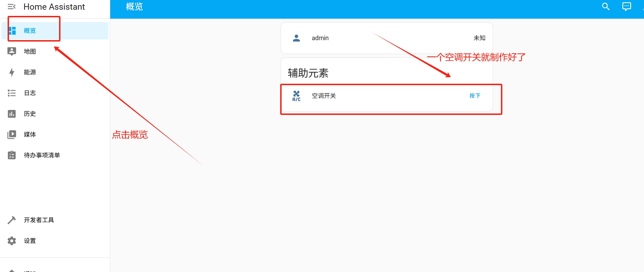Click the Home Assistant title text
Screen dimensions: 644x272
tap(54, 7)
